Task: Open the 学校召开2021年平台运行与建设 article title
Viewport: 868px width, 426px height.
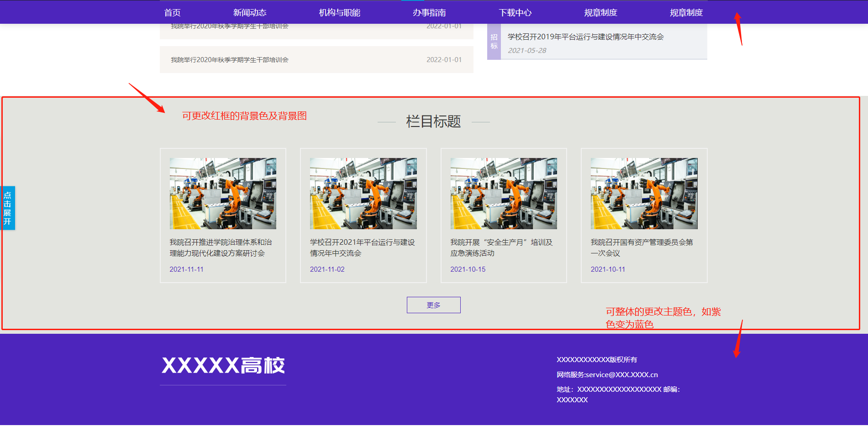Action: 362,247
